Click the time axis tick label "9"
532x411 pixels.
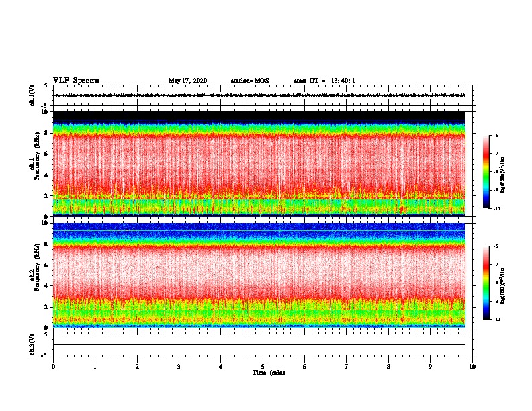point(430,367)
